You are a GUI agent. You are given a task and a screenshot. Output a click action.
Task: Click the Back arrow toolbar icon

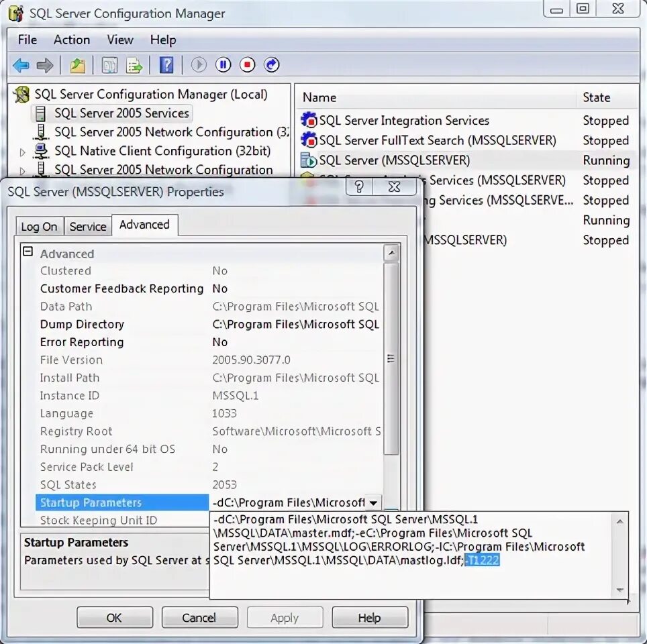pos(21,65)
